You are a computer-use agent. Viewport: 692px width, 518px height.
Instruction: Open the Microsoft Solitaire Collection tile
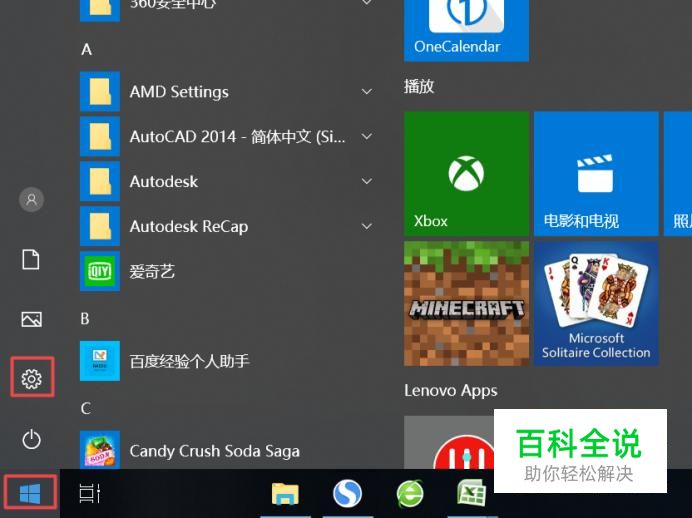pyautogui.click(x=596, y=304)
